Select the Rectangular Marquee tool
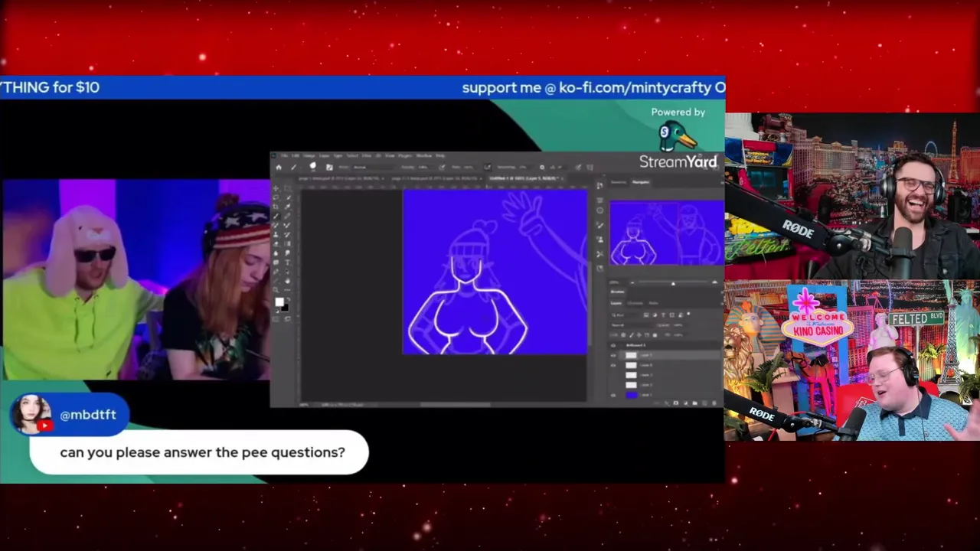Screen dimensions: 980x551 pos(287,188)
